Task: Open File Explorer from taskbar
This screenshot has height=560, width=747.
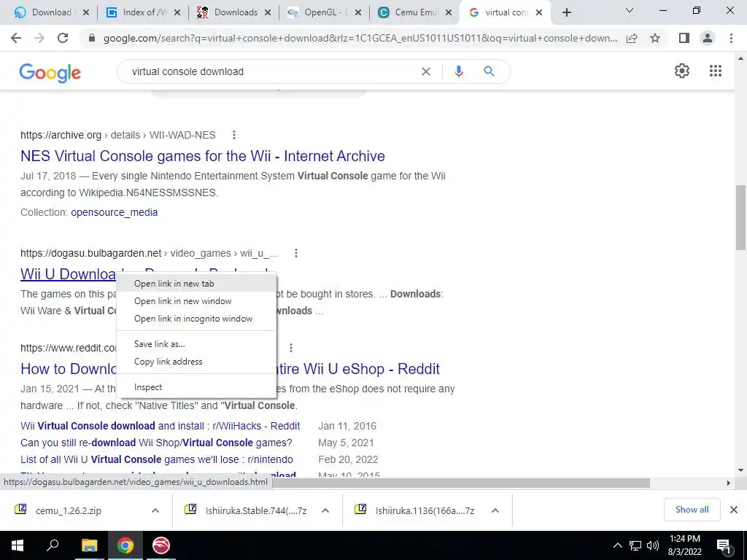Action: tap(89, 545)
